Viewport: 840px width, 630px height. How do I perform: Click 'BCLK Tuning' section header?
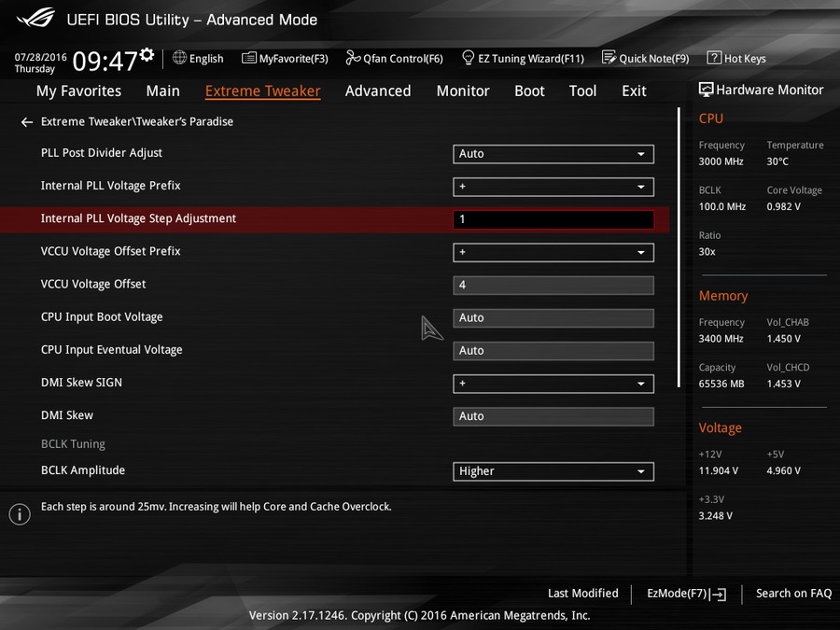(73, 444)
